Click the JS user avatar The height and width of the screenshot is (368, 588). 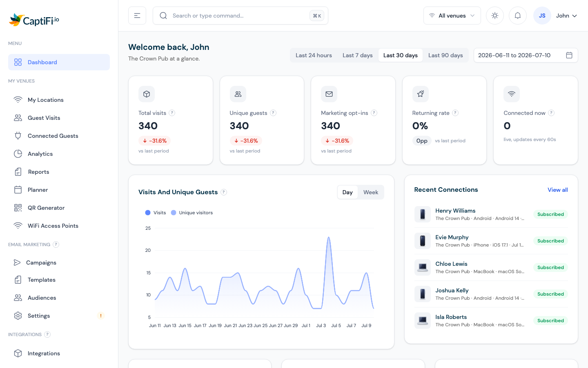(542, 16)
